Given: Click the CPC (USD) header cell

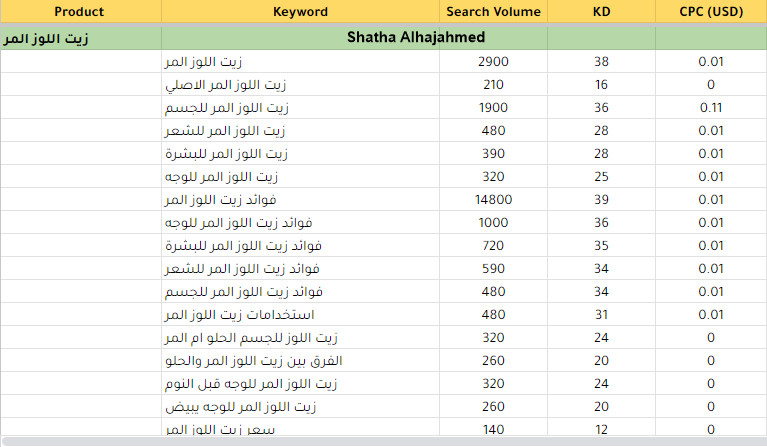Looking at the screenshot, I should click(x=710, y=12).
